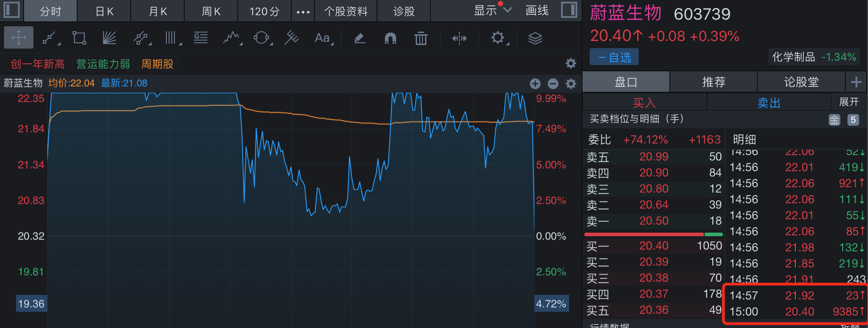Click the zoom-out minus icon on chart
Screen dimensions: 868x328
553,83
